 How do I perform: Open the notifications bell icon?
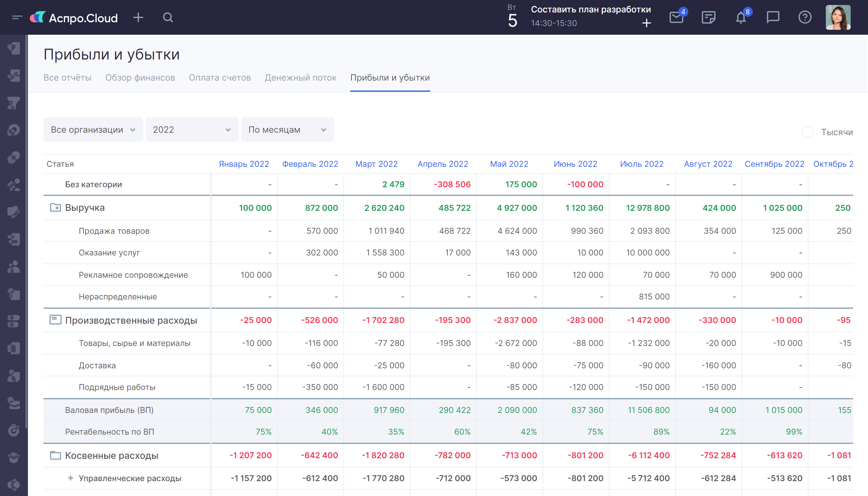tap(741, 17)
